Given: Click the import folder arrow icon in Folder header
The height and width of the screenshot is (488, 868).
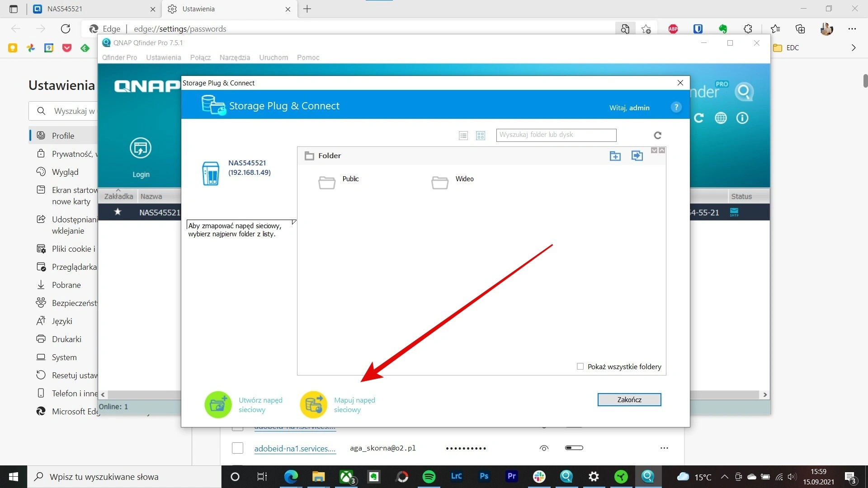Looking at the screenshot, I should 637,156.
